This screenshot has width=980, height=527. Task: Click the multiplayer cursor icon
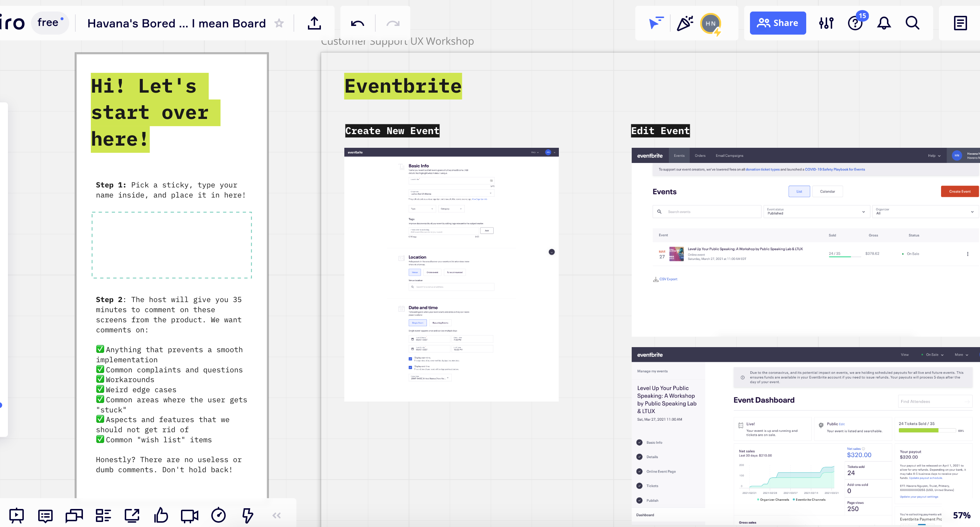[657, 23]
